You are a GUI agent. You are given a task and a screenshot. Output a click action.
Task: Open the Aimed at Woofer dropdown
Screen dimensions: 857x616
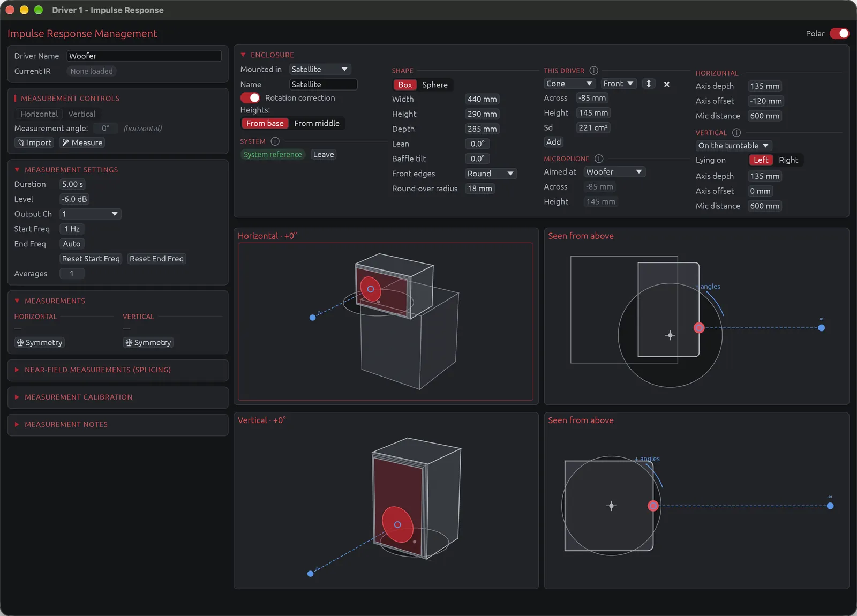[614, 172]
